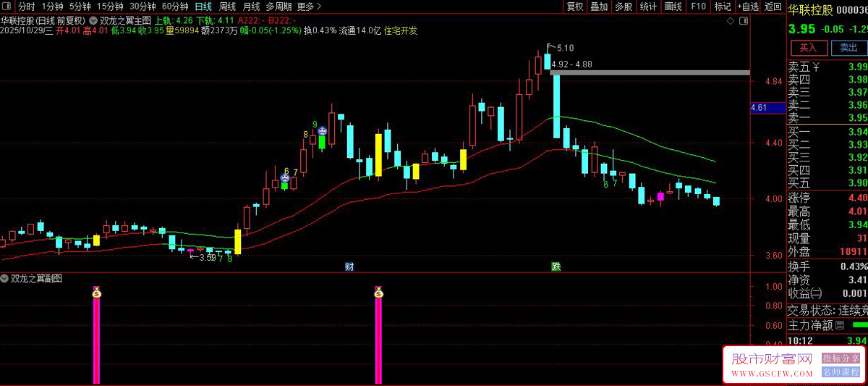Click the 买入 buy button

click(809, 48)
